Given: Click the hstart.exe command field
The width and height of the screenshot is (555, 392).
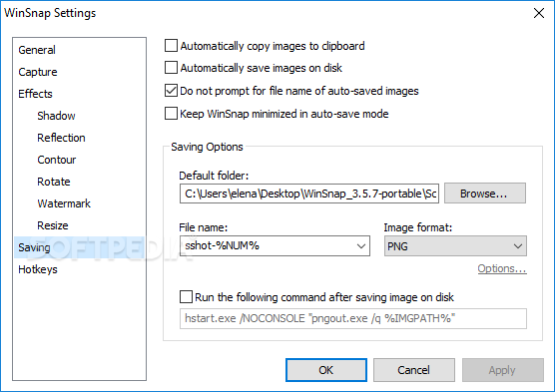Looking at the screenshot, I should pyautogui.click(x=353, y=318).
